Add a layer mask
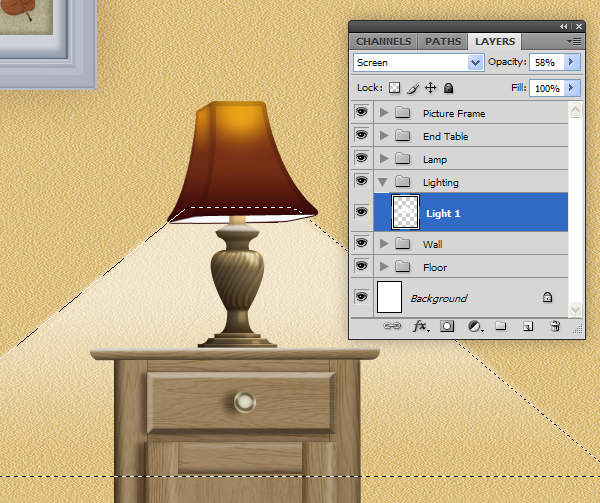The image size is (600, 503). 447,326
